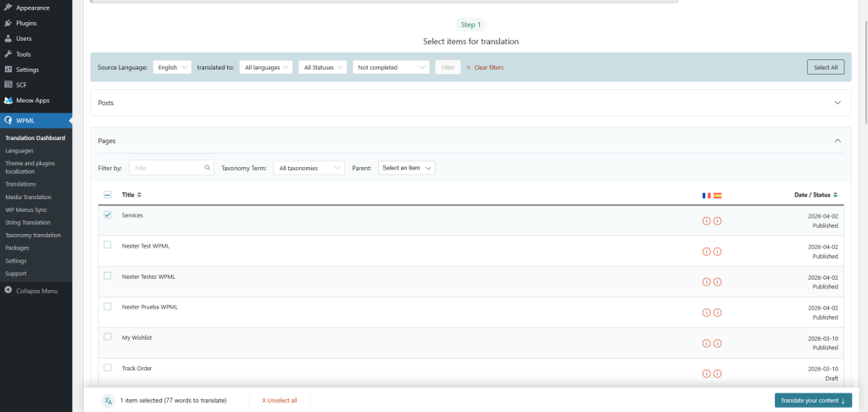Click the SCF grid icon

[8, 85]
